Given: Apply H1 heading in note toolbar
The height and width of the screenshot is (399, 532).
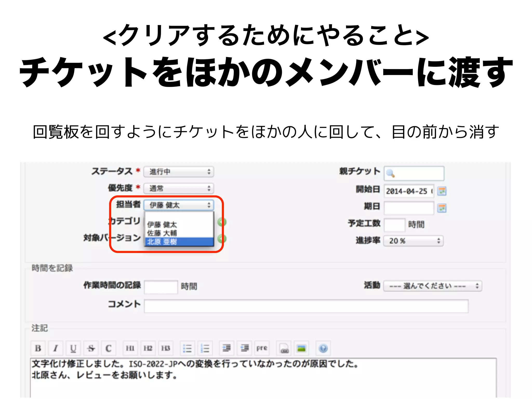Looking at the screenshot, I should coord(130,348).
